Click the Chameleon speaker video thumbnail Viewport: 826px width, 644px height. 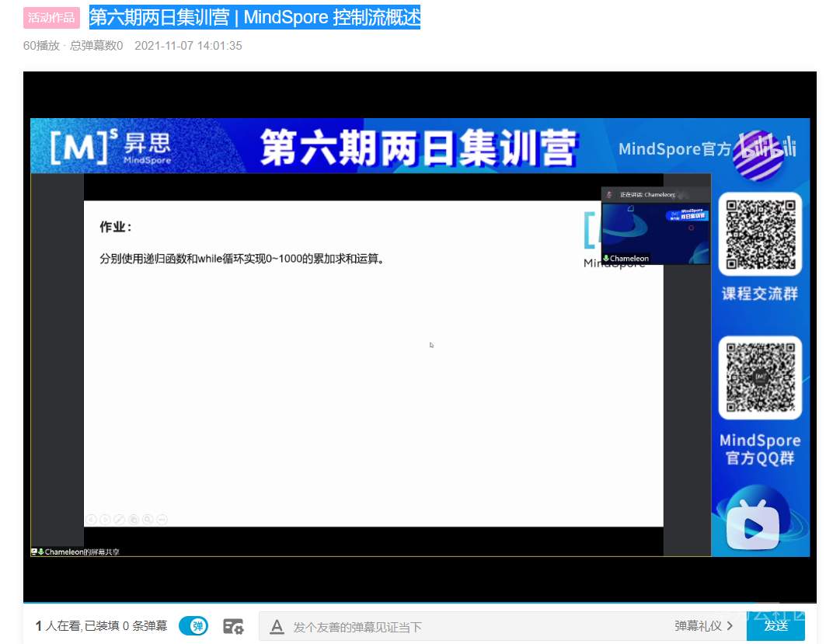click(x=656, y=233)
